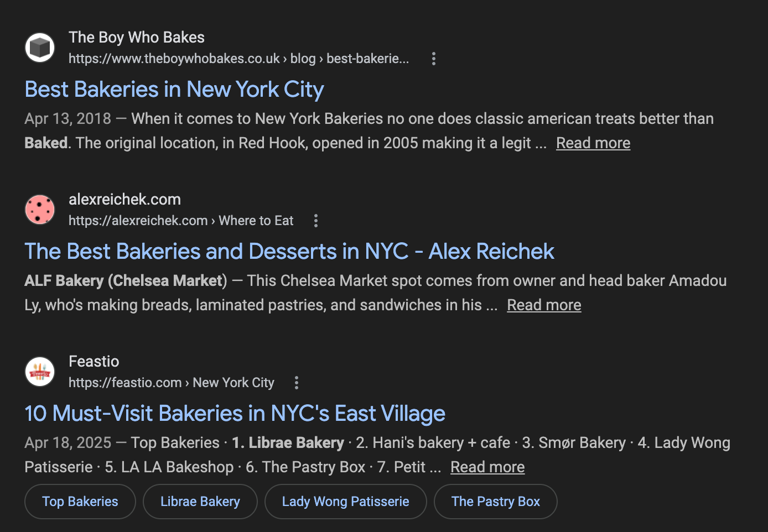Select the Lady Wong Patisserie suggestion chip
Image resolution: width=768 pixels, height=532 pixels.
pos(345,501)
